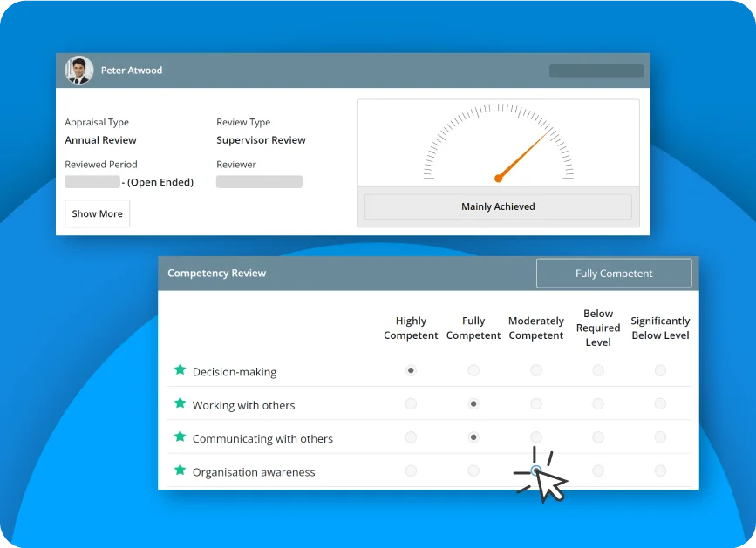Click the star icon beside Communicating with others
756x548 pixels.
pos(180,436)
